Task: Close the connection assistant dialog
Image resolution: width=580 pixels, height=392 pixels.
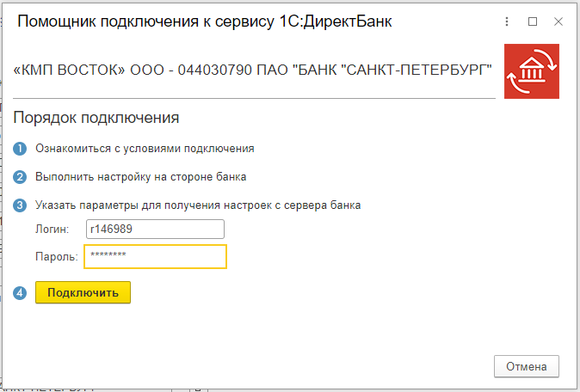Action: [x=557, y=22]
